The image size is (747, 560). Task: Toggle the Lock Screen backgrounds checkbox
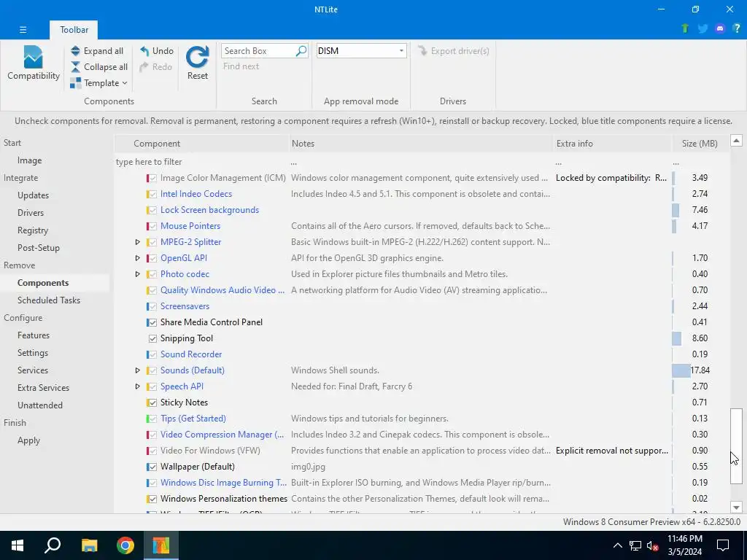pyautogui.click(x=152, y=210)
